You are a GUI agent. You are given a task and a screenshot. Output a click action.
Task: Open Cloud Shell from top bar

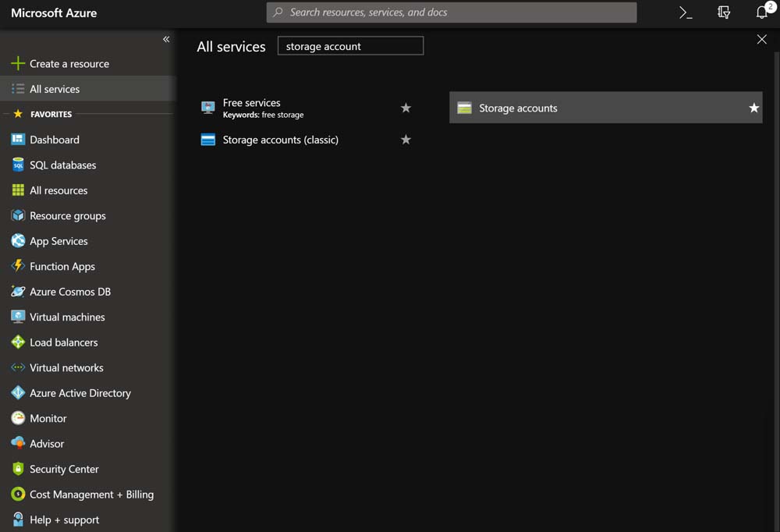686,12
